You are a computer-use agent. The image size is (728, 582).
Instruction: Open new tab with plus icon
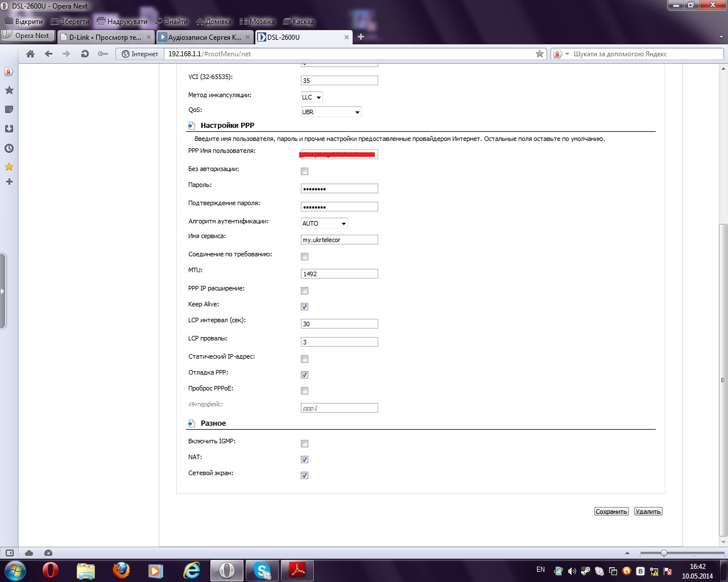tap(361, 37)
